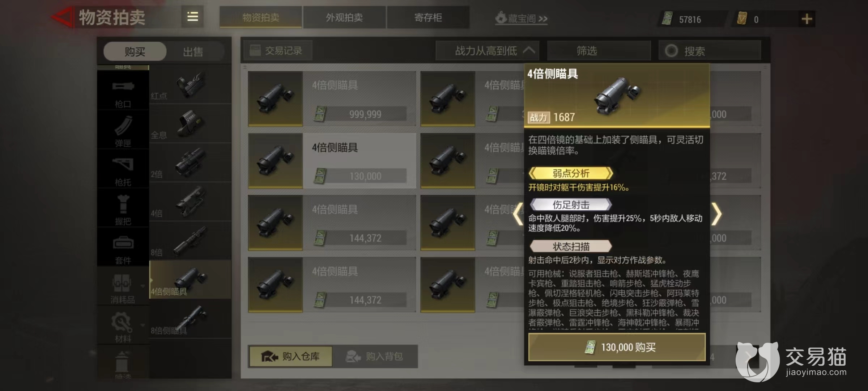This screenshot has width=868, height=391.
Task: Show next item with right chevron
Action: click(x=716, y=214)
